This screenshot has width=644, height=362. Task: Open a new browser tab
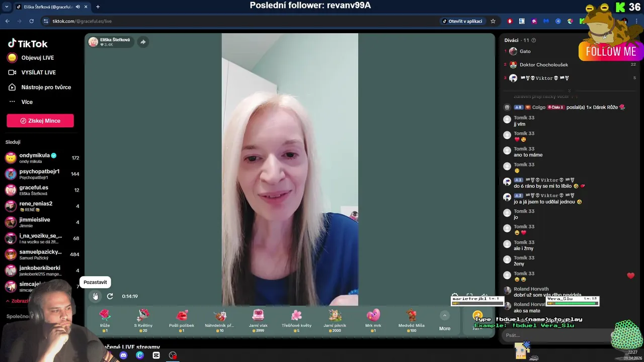pos(98,7)
